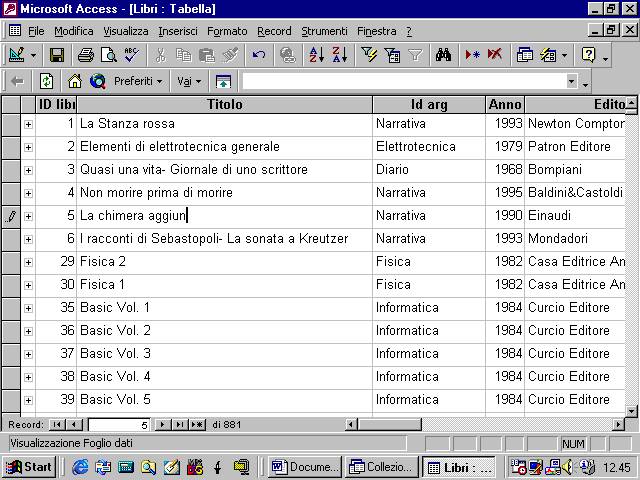Insert a hyperlink with the globe icon

coord(287,55)
